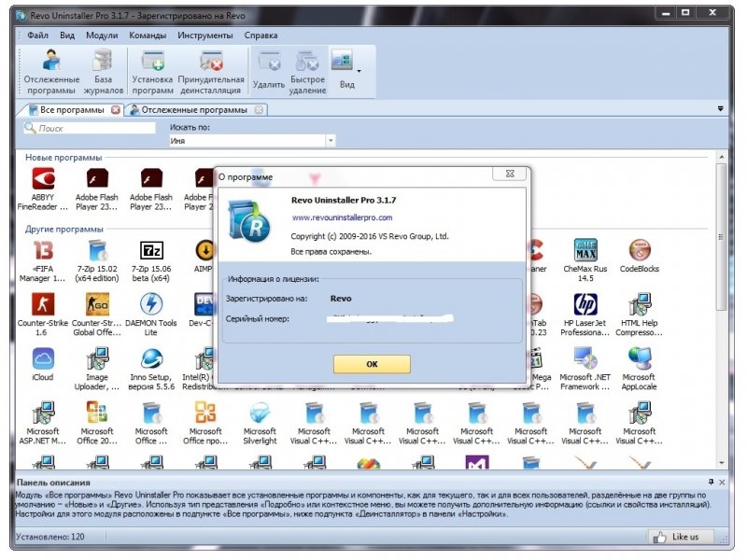Click the program list vertical scrollbar thumb

pyautogui.click(x=722, y=237)
